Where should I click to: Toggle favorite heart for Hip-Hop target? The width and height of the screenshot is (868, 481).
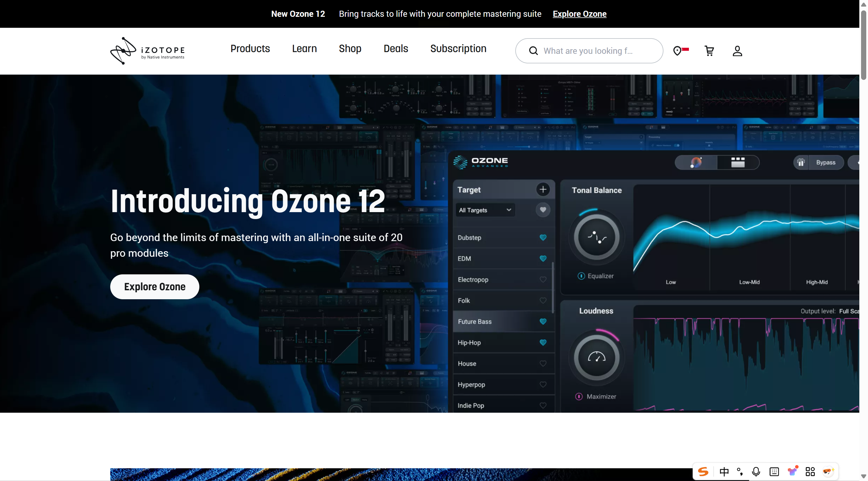pos(543,342)
